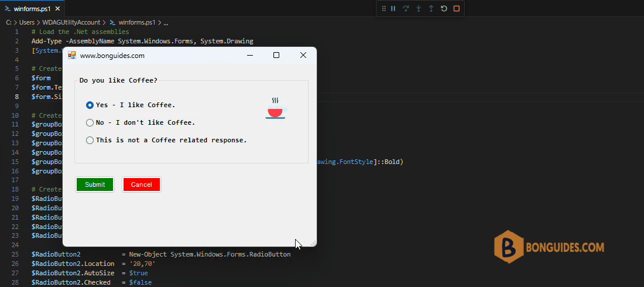Click line number 25 in the gutter
Viewport: 644px width, 287px height.
tap(15, 255)
